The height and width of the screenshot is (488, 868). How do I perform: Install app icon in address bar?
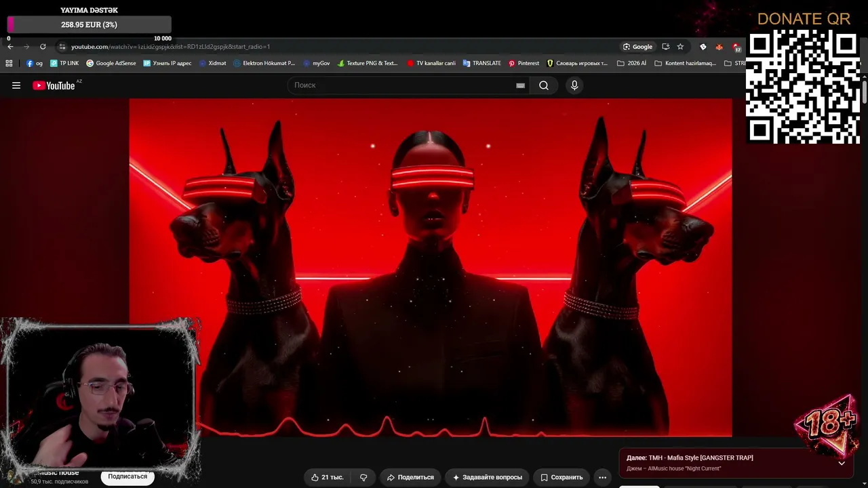(x=665, y=47)
